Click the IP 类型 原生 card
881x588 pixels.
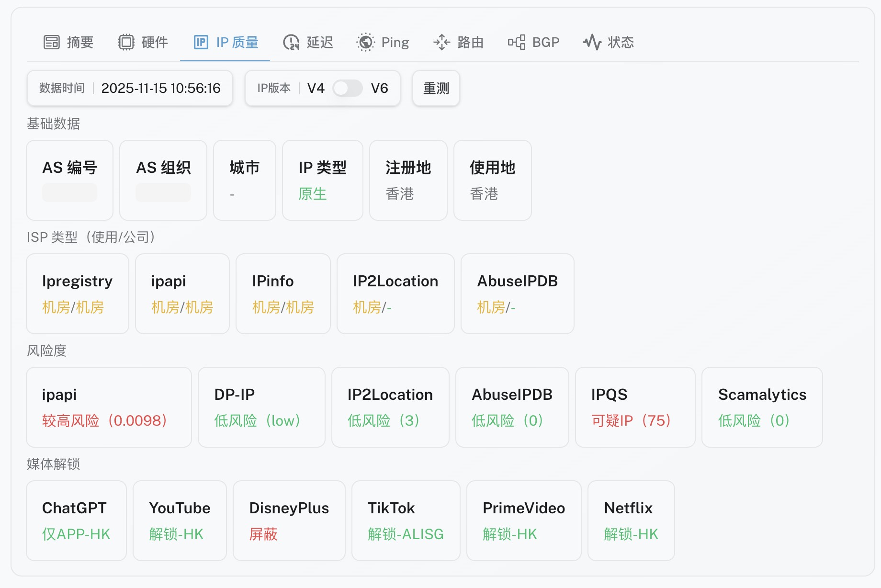(x=322, y=180)
